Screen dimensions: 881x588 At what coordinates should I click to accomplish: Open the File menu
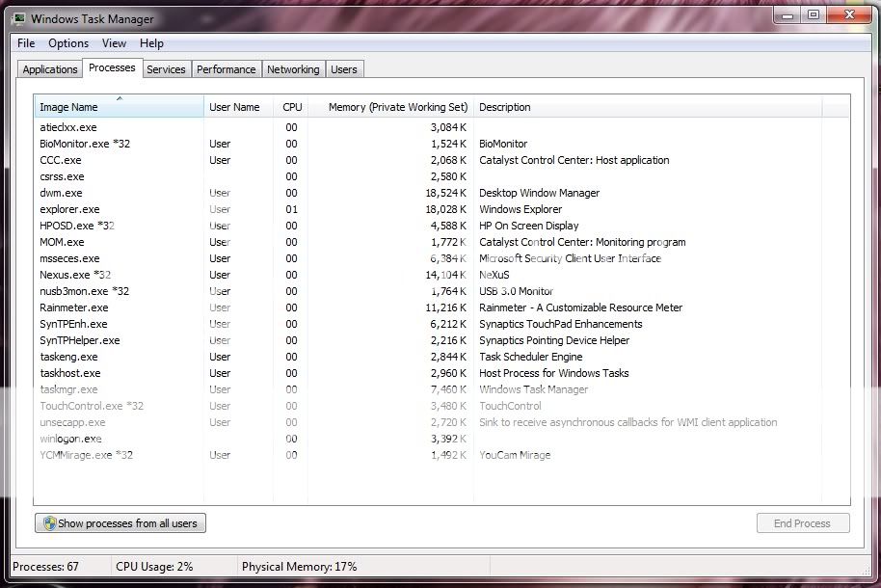click(x=26, y=43)
